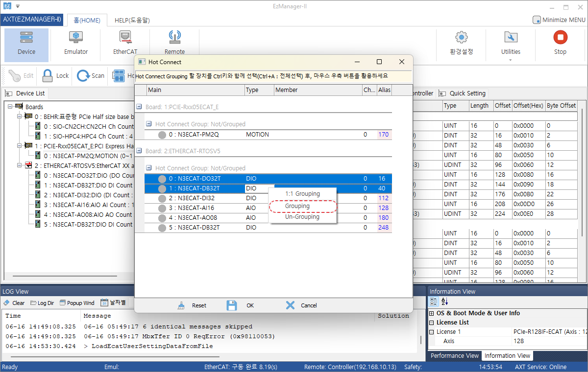The image size is (588, 372).
Task: Choose Grouping from context menu
Action: coord(302,206)
